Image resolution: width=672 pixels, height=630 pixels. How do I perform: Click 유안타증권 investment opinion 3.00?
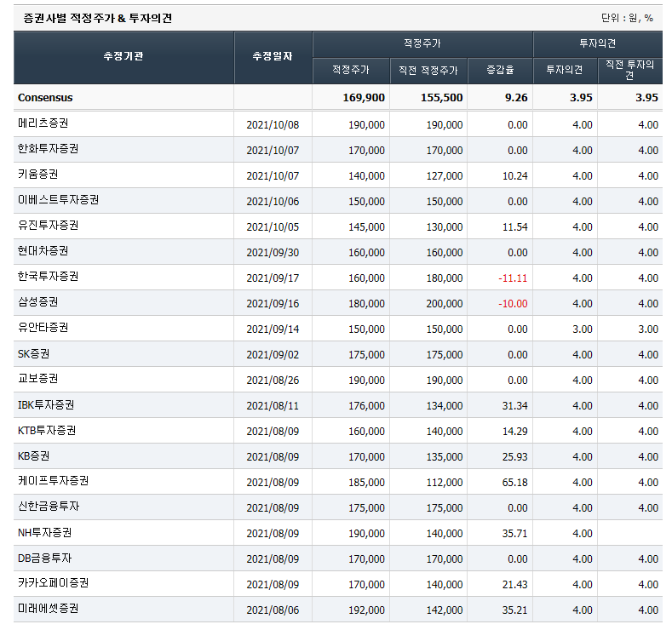coord(583,329)
